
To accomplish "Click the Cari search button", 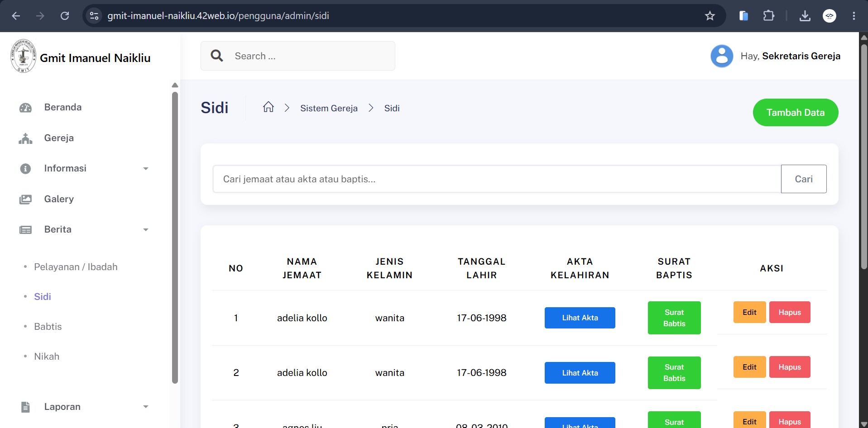I will click(804, 179).
